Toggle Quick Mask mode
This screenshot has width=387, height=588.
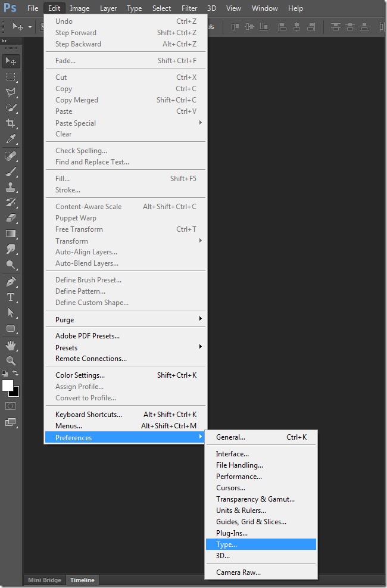[11, 406]
